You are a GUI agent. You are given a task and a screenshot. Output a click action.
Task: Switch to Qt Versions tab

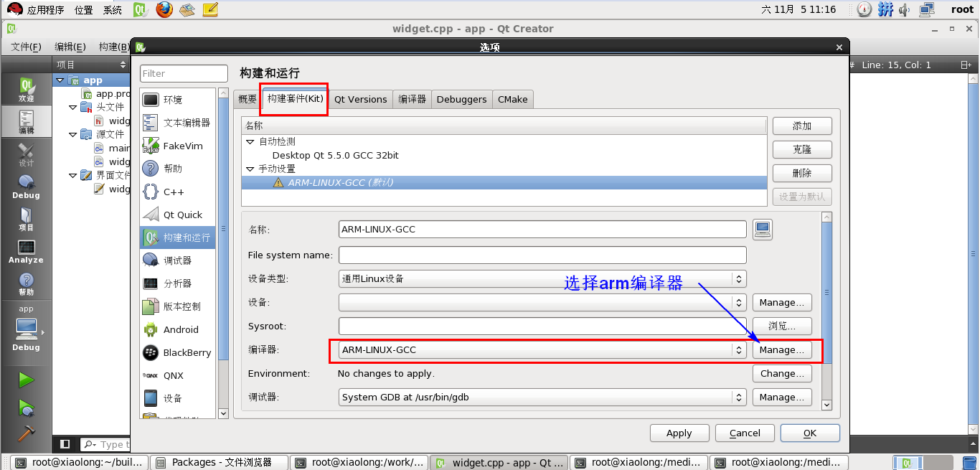(361, 100)
